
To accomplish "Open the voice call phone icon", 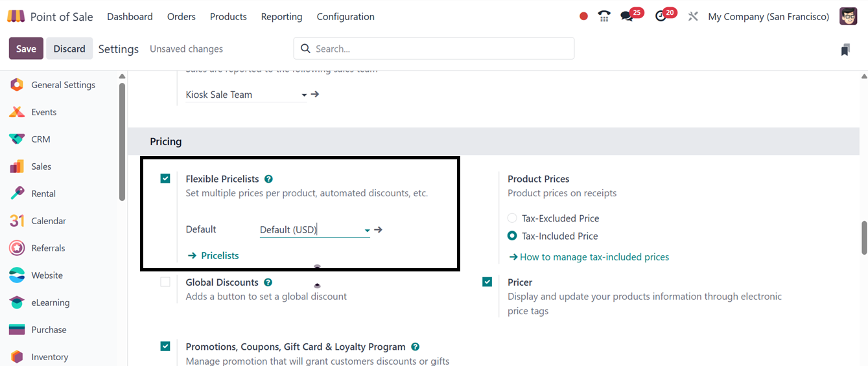I will pos(604,17).
